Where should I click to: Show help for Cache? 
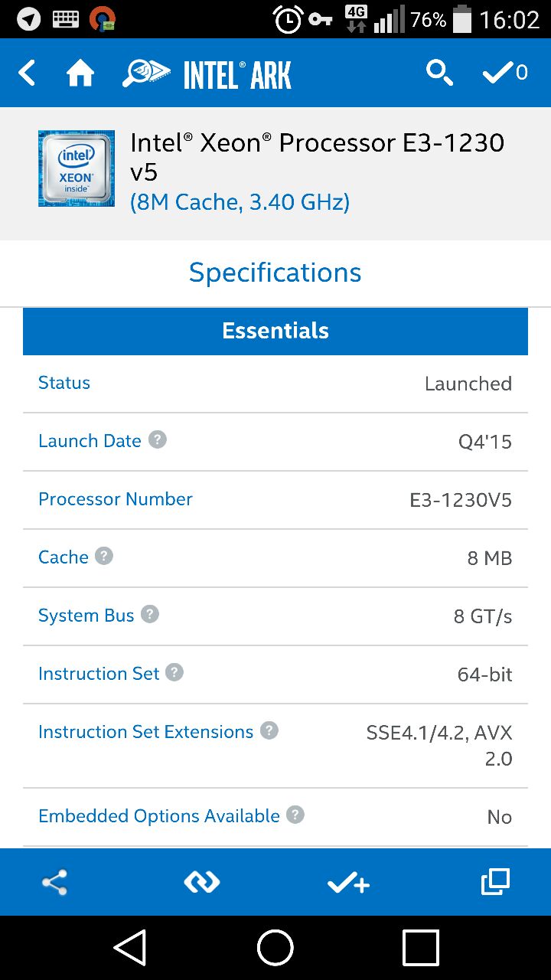[104, 556]
